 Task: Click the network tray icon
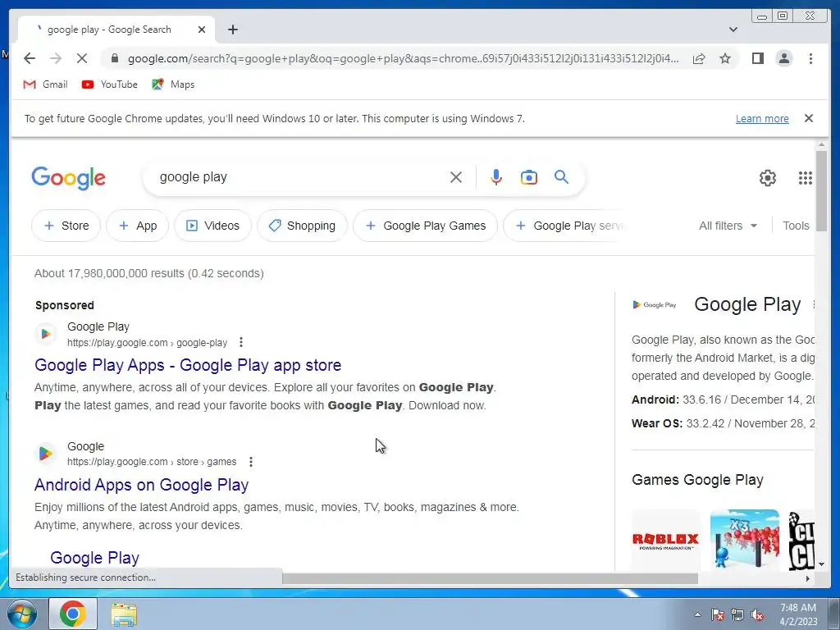tap(737, 614)
